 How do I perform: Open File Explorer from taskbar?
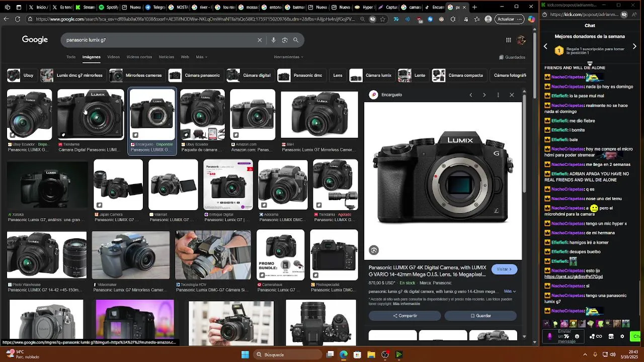[371, 354]
